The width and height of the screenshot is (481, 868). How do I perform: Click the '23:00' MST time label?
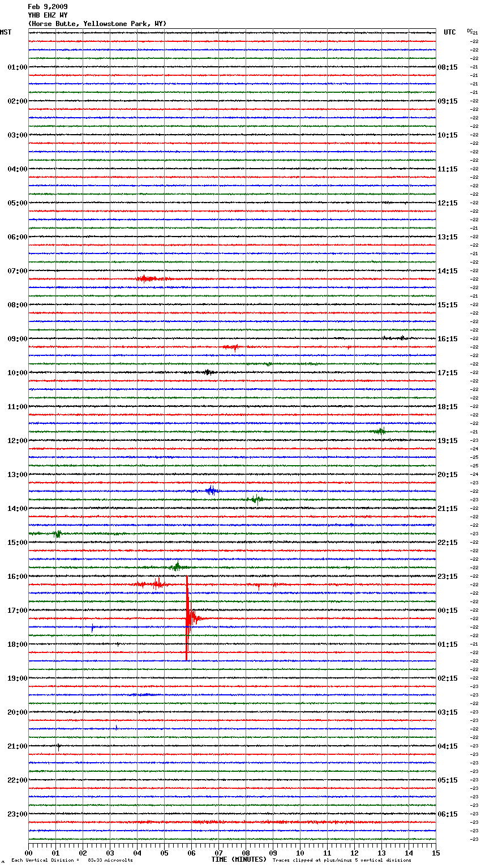click(x=18, y=814)
